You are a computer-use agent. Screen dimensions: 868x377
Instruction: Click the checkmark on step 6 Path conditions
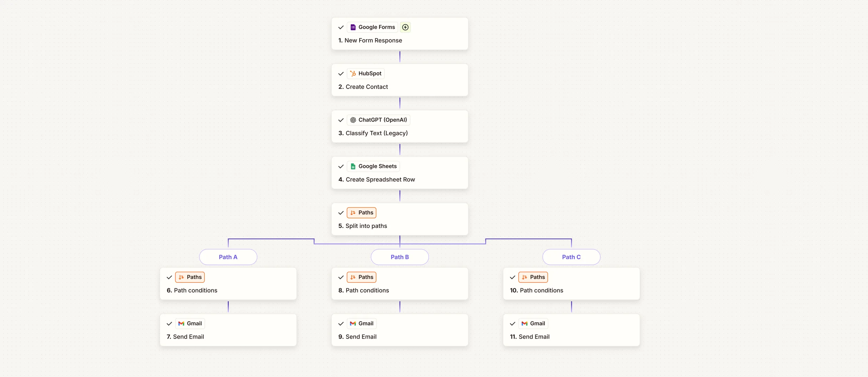click(169, 277)
